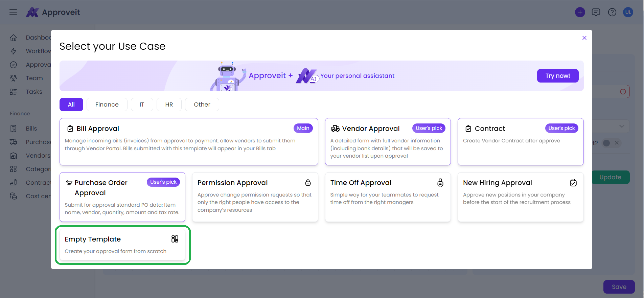The height and width of the screenshot is (298, 644).
Task: Click the New Hiring Approval calendar icon
Action: click(573, 183)
